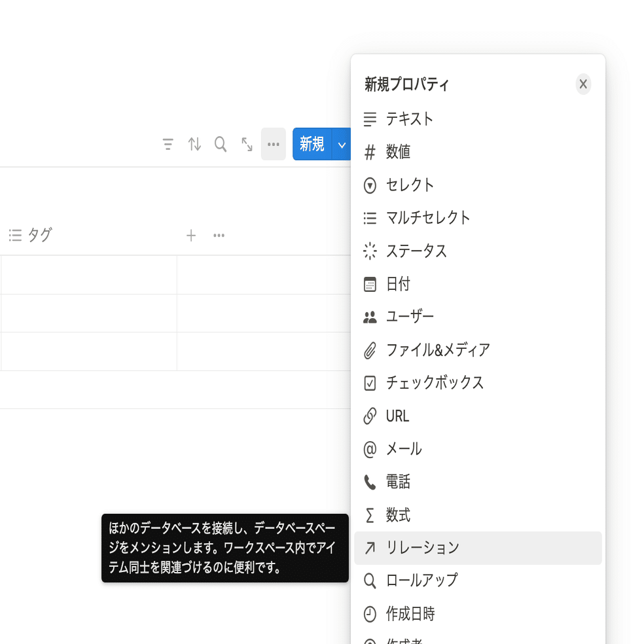Expand the dropdown arrow beside 新規
644x644 pixels.
coord(342,144)
